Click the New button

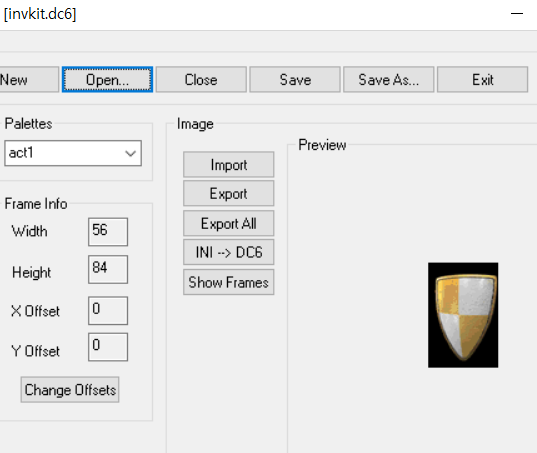click(x=29, y=79)
